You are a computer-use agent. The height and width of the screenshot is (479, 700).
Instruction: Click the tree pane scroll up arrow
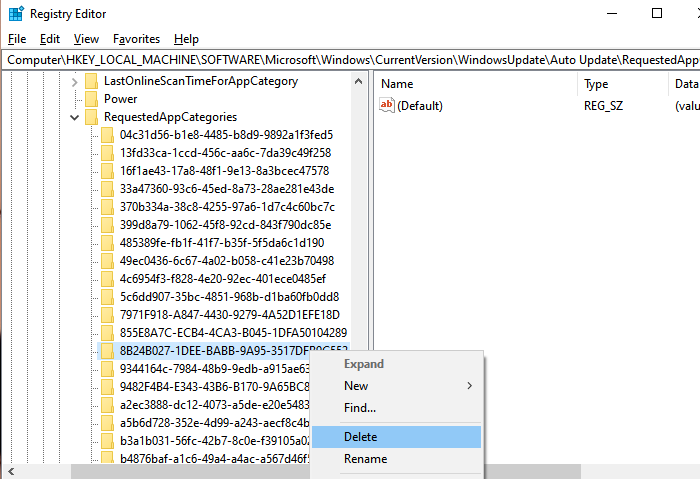point(358,81)
